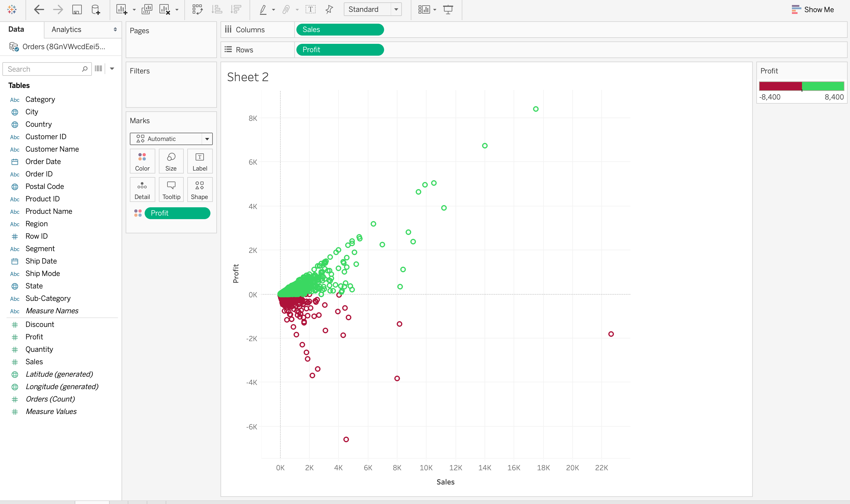Select the Measure Values field
Viewport: 850px width, 504px height.
click(51, 411)
